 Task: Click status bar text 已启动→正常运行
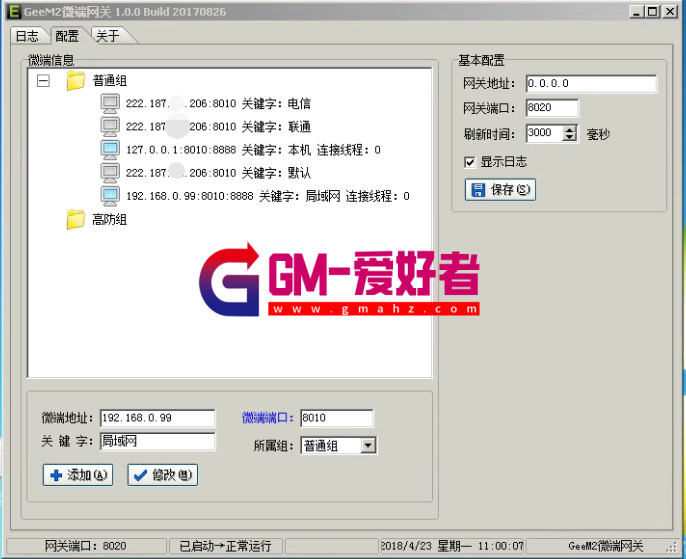click(225, 546)
